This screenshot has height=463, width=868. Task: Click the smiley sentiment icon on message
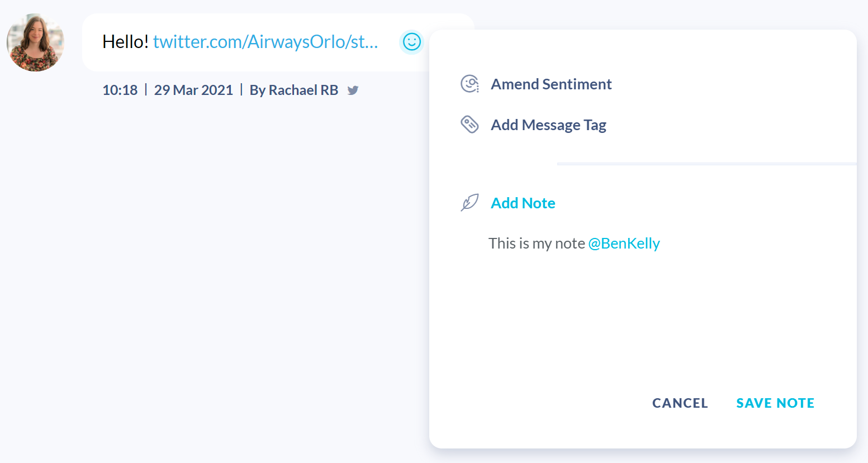click(x=412, y=42)
